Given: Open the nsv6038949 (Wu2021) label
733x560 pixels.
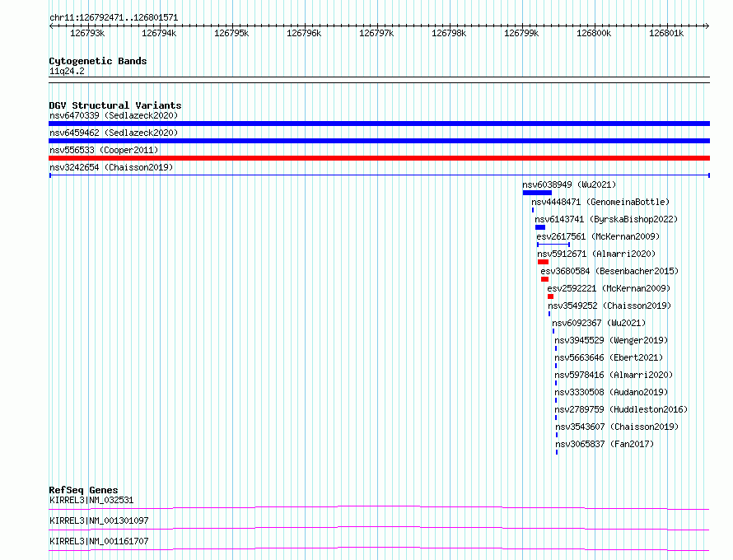Looking at the screenshot, I should click(x=569, y=184).
